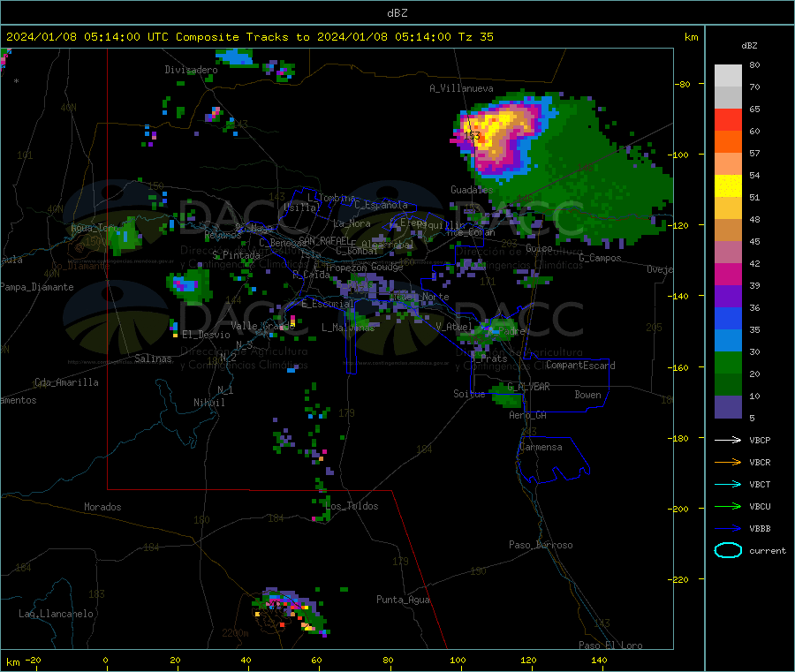Click the A_Villanueva map label
The height and width of the screenshot is (672, 795).
point(461,88)
